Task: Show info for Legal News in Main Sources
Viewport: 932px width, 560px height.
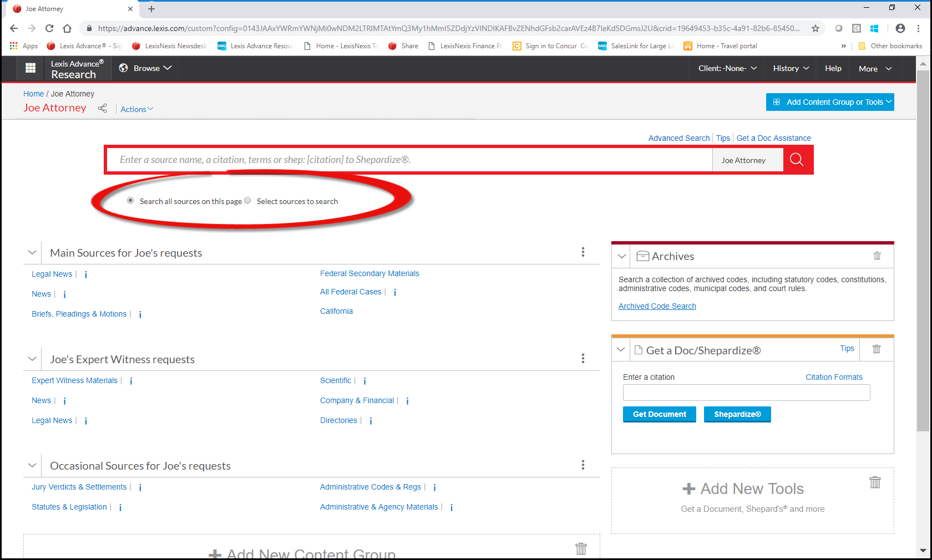Action: point(86,274)
